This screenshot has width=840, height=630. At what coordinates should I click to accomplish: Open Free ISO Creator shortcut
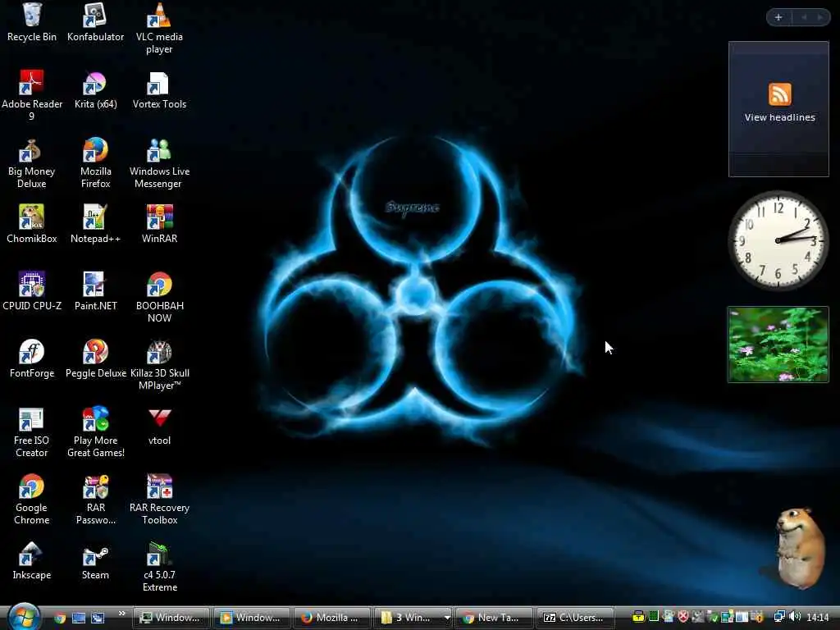coord(32,432)
